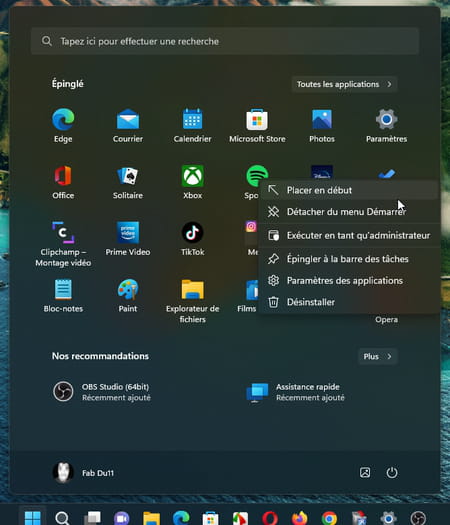This screenshot has width=450, height=525.
Task: Click Désinstaller in context menu
Action: [x=349, y=302]
